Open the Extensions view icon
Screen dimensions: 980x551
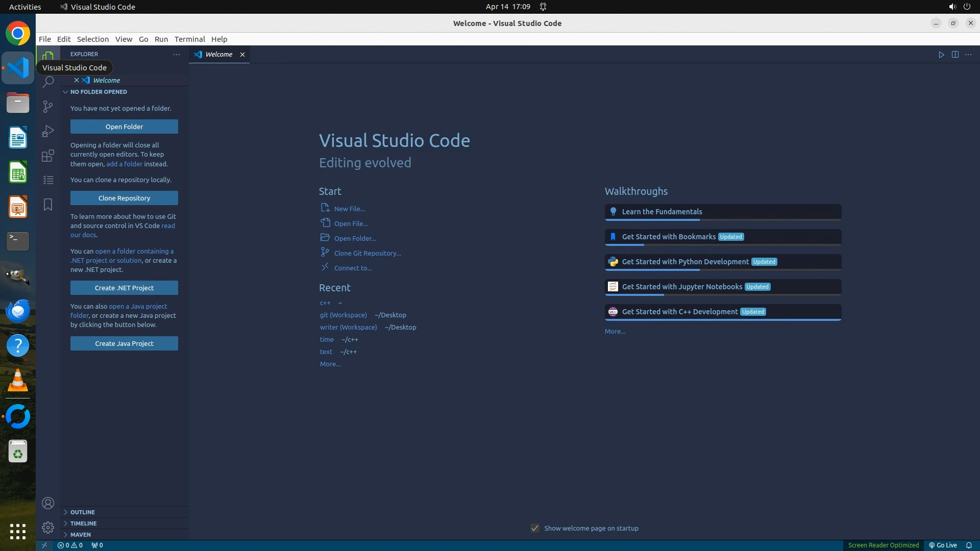48,156
